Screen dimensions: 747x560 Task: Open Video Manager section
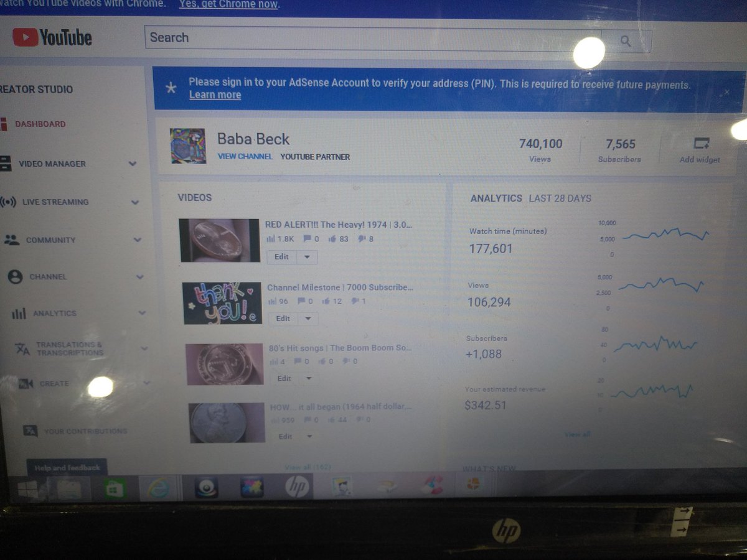[52, 164]
